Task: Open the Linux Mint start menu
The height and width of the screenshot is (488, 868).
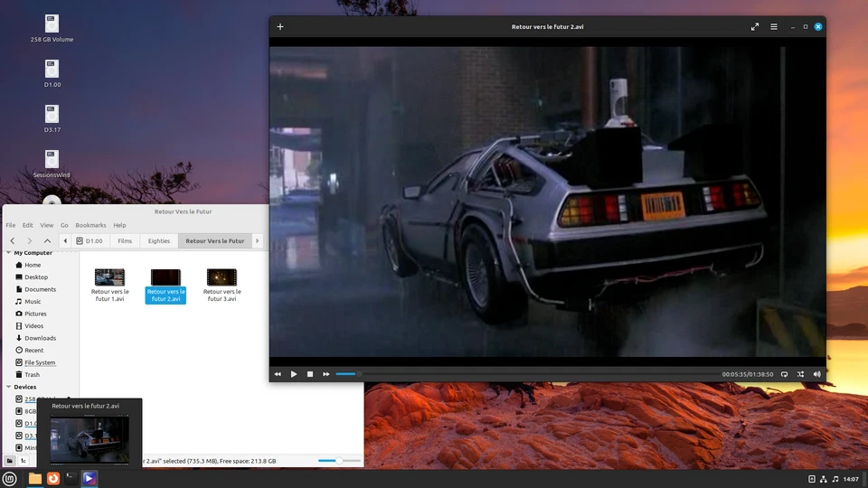Action: point(9,479)
